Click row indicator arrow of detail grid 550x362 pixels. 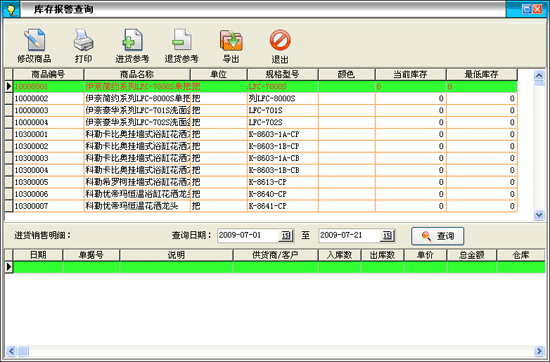(9, 267)
